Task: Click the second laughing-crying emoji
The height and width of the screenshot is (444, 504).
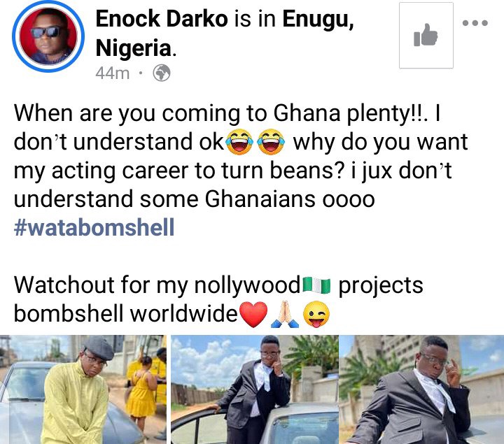Action: pos(272,142)
